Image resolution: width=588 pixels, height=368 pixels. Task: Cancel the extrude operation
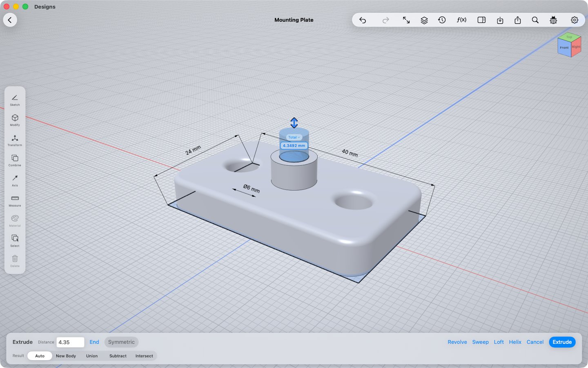(535, 342)
